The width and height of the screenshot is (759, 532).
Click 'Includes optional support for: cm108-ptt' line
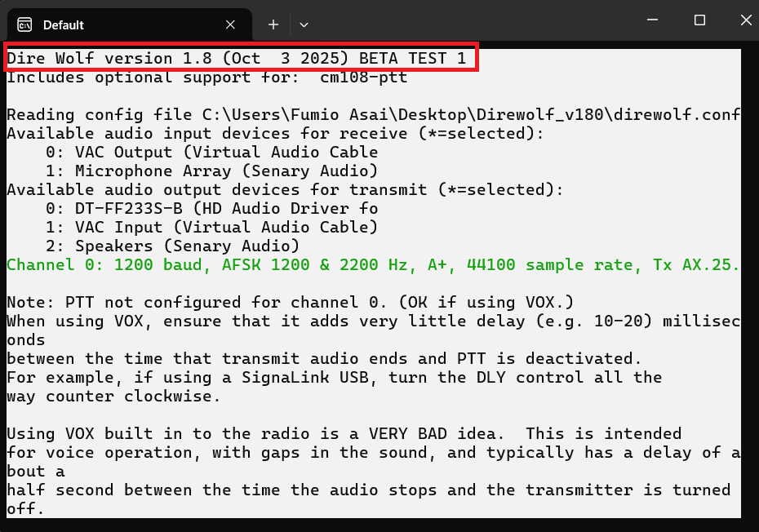point(207,77)
